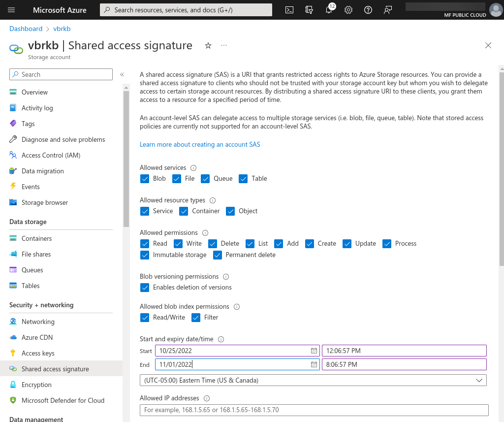Click the sidebar Search field
The image size is (504, 422).
tap(61, 74)
